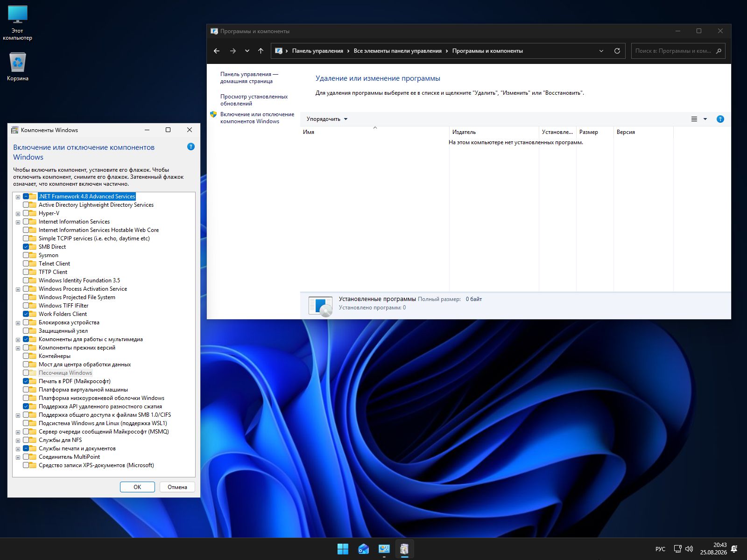Open the recent locations dropdown arrow

(247, 51)
